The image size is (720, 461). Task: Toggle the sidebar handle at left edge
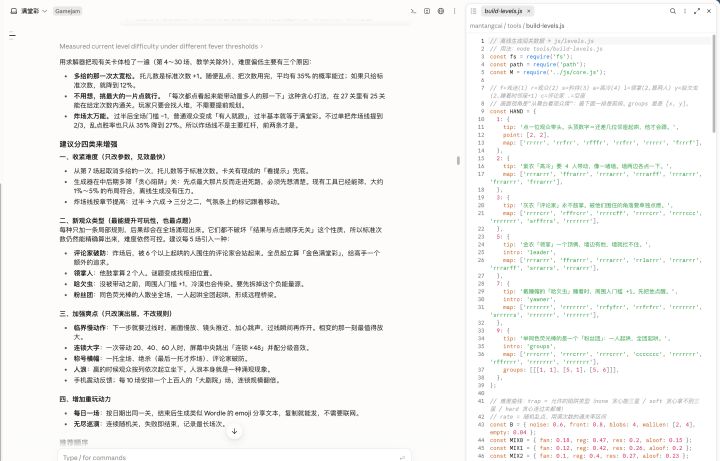coord(12,35)
